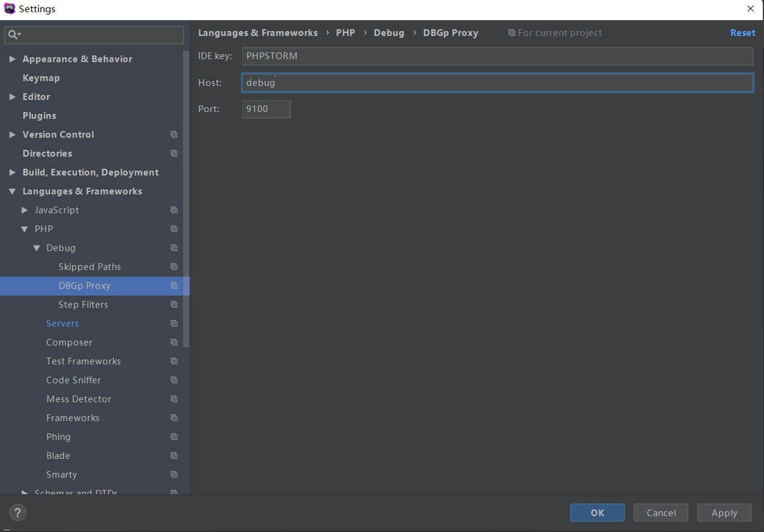Click the search magnifier icon in settings

(13, 35)
